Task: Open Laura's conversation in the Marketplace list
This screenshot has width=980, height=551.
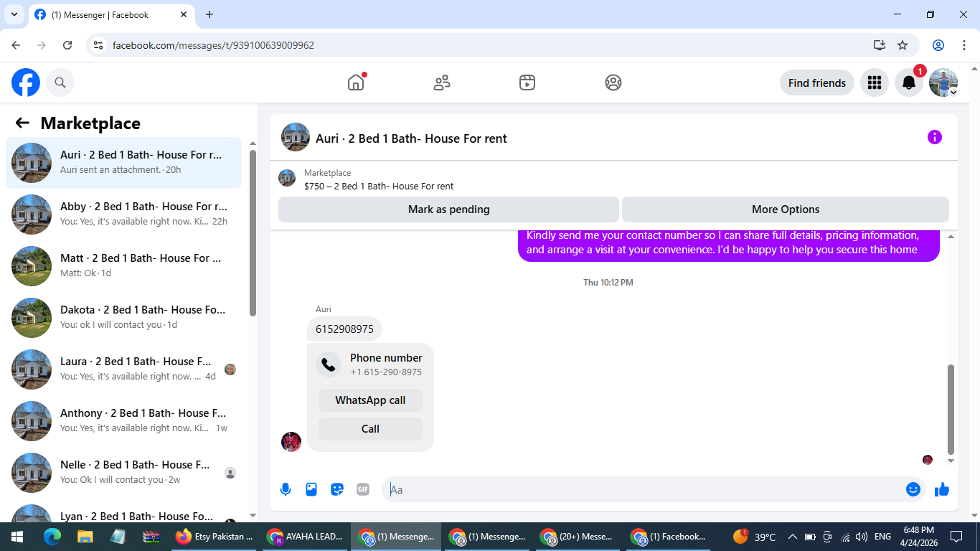Action: [x=123, y=369]
